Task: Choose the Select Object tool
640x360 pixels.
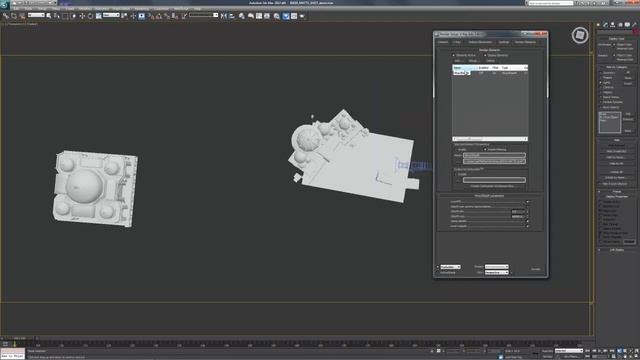Action: tap(49, 16)
